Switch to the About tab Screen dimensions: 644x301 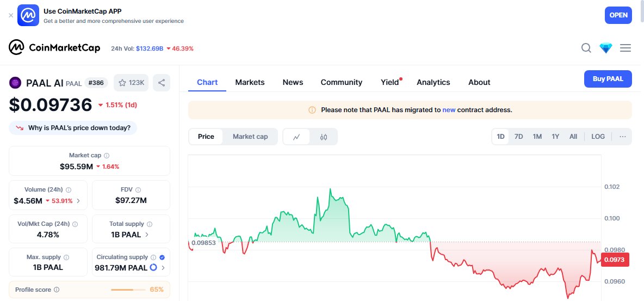(x=479, y=82)
